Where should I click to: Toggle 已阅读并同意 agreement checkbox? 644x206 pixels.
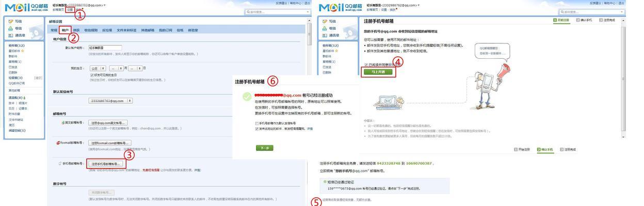coord(366,65)
